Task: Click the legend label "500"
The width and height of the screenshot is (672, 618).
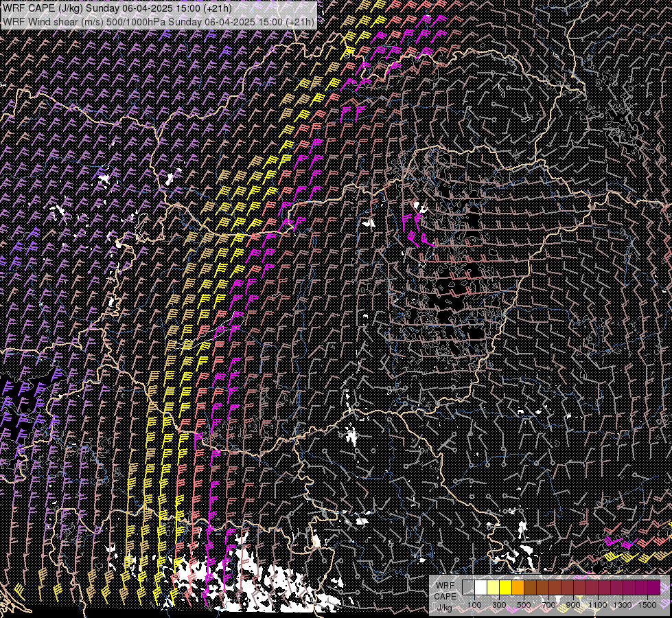Action: [524, 605]
